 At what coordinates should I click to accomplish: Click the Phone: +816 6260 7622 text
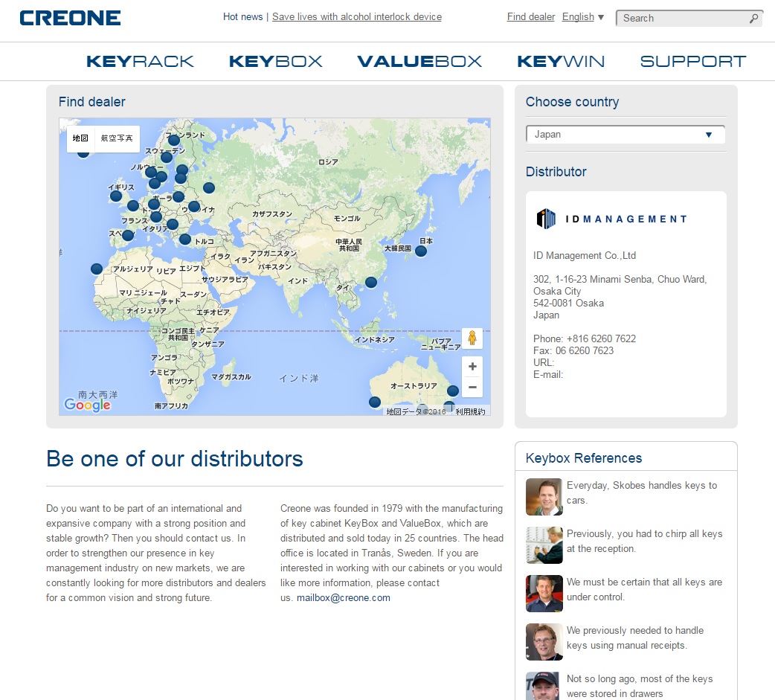584,338
